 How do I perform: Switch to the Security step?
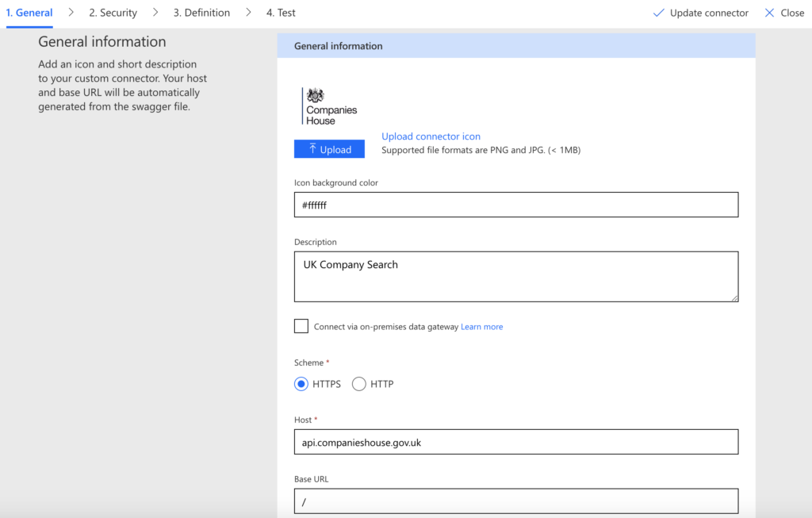coord(113,12)
